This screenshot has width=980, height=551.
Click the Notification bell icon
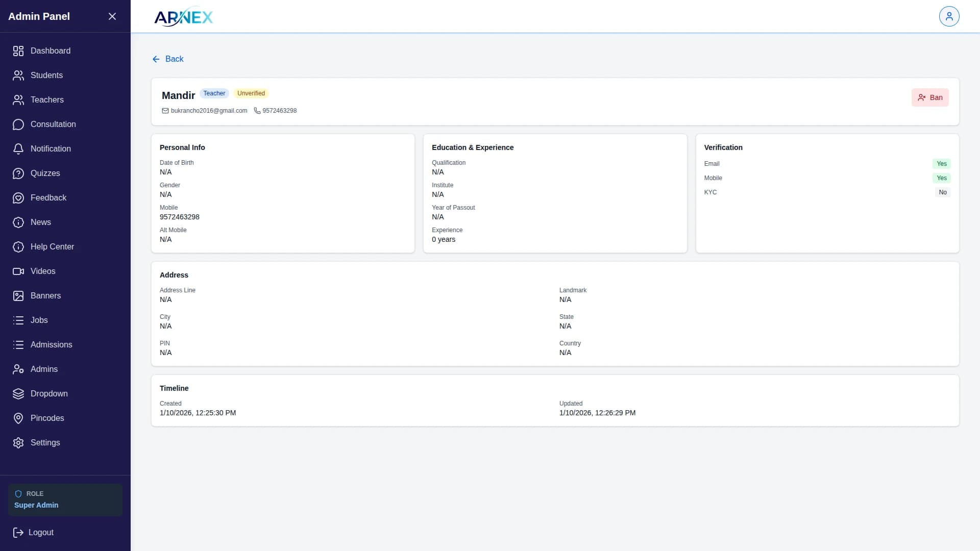point(18,149)
